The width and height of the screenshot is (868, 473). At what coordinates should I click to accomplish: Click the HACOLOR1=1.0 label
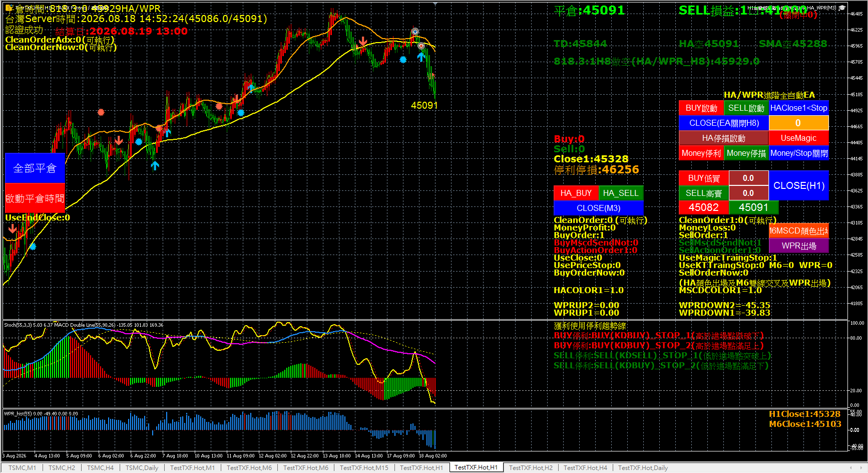[x=589, y=290]
